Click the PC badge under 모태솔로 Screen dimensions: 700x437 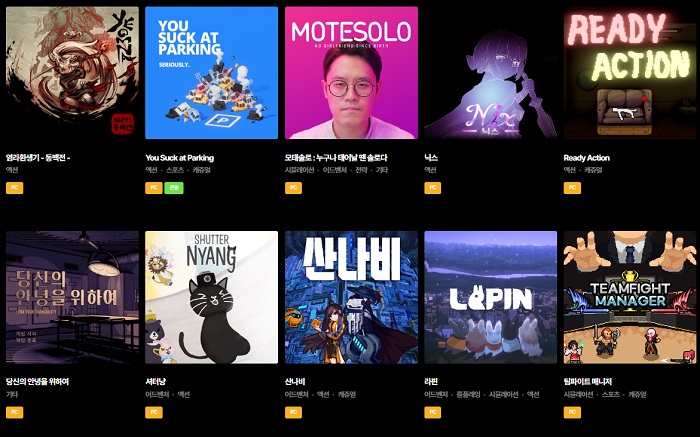293,188
